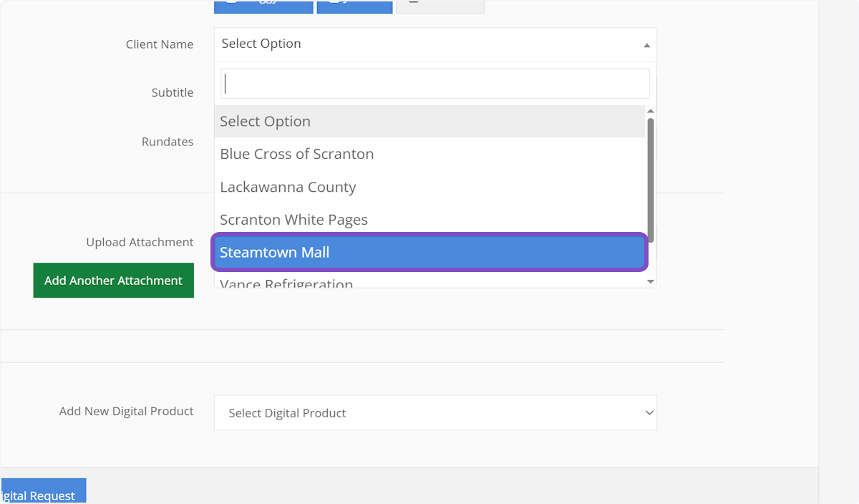The height and width of the screenshot is (504, 859).
Task: Open the Select Digital Product dropdown
Action: 435,413
